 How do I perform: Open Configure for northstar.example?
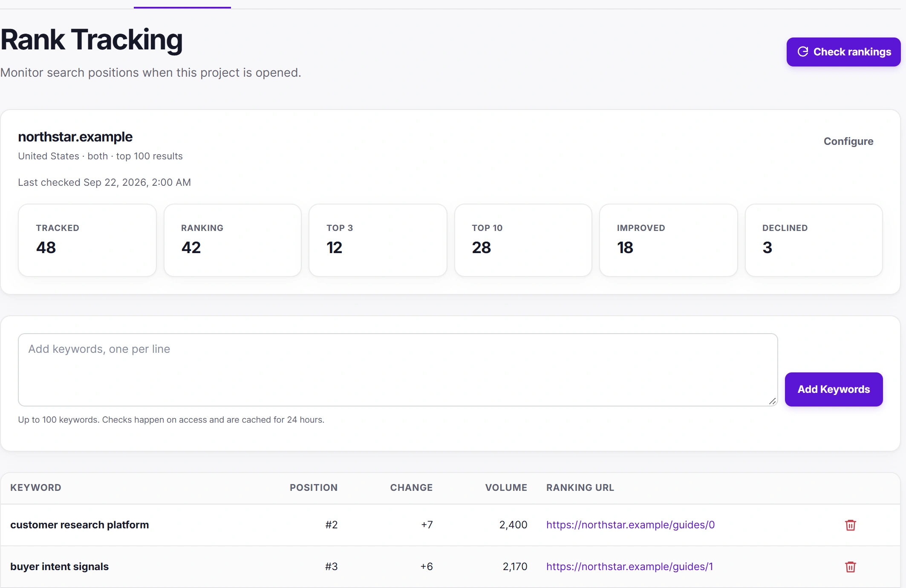coord(848,141)
